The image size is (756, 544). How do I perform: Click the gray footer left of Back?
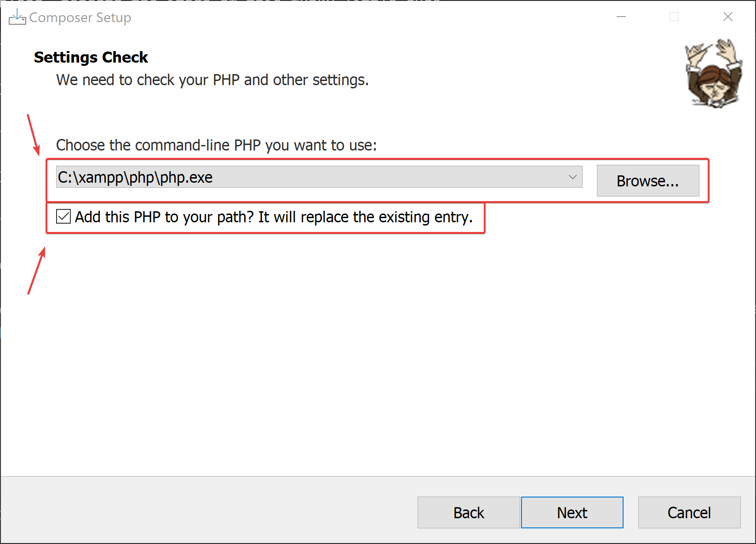pos(207,511)
